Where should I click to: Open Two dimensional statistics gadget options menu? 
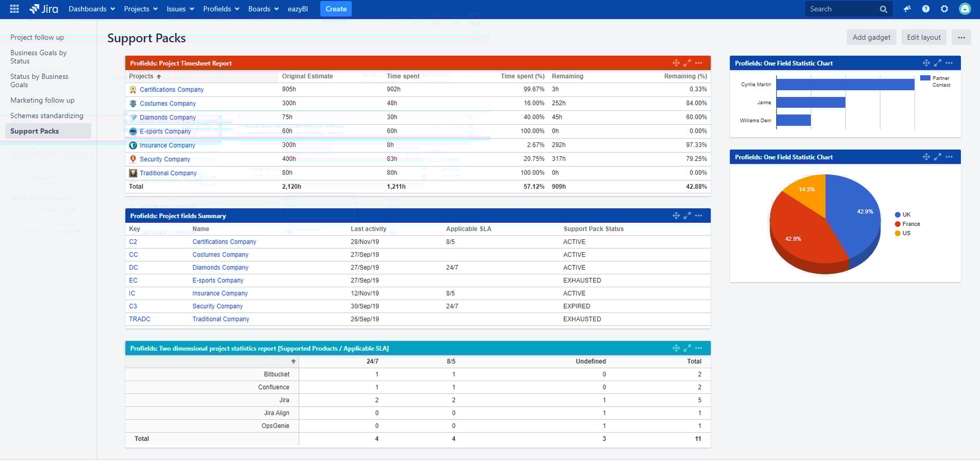[699, 348]
